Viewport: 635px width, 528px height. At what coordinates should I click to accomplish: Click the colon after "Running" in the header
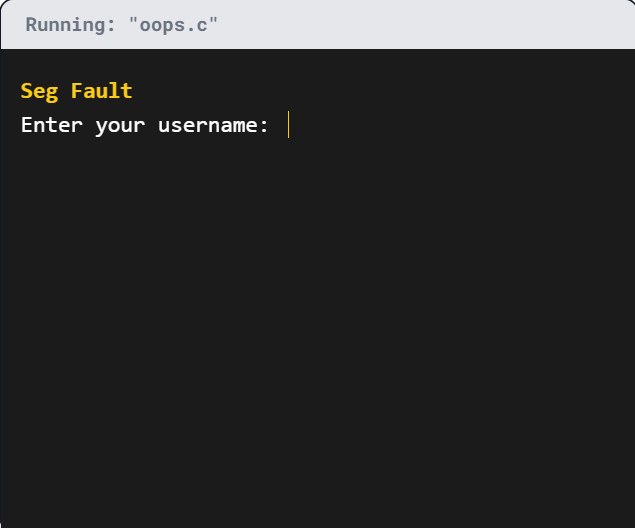(112, 26)
